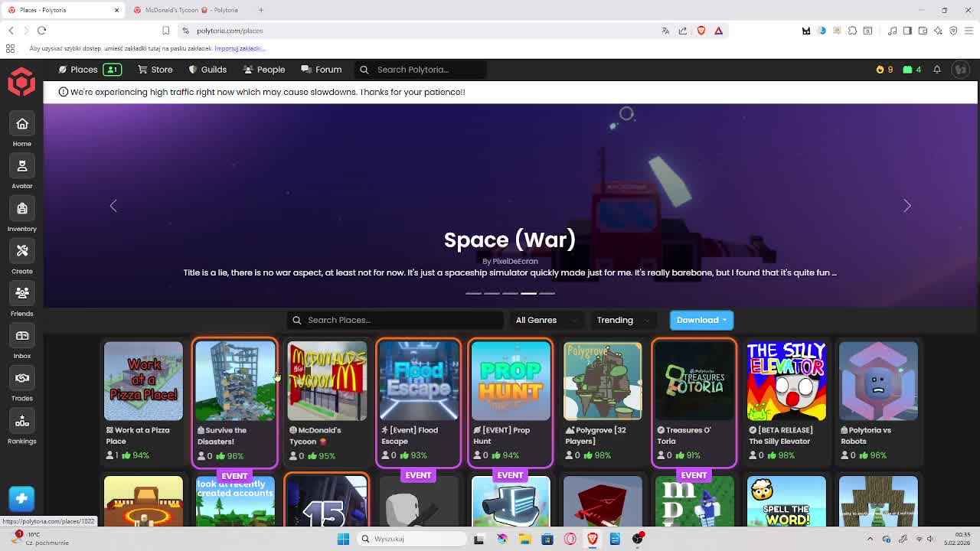Click the Brave Shields icon in address bar
Screen dimensions: 980x551
pyautogui.click(x=701, y=31)
